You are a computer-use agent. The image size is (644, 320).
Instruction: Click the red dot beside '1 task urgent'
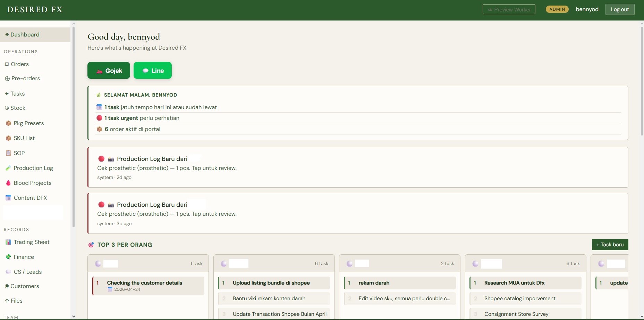click(99, 118)
